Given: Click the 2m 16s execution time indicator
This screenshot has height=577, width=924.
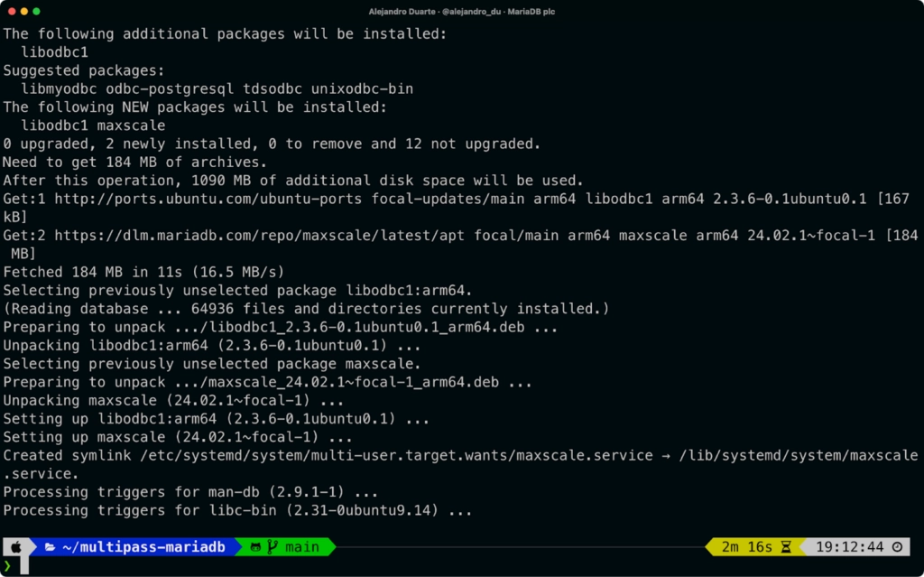Looking at the screenshot, I should [x=747, y=546].
